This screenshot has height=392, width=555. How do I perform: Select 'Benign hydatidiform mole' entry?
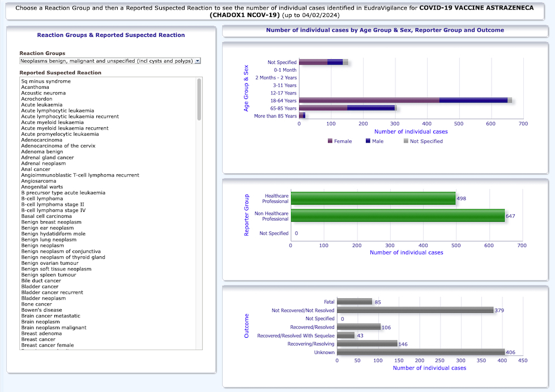(53, 234)
